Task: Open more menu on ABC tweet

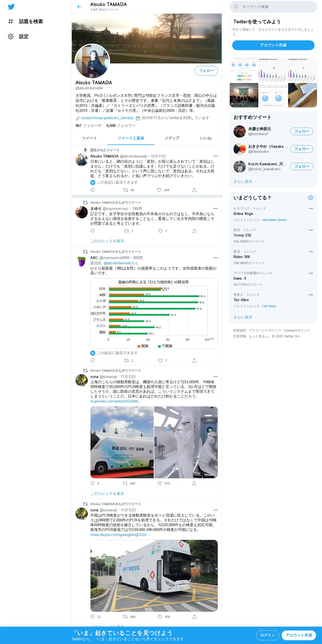Action: [x=215, y=258]
